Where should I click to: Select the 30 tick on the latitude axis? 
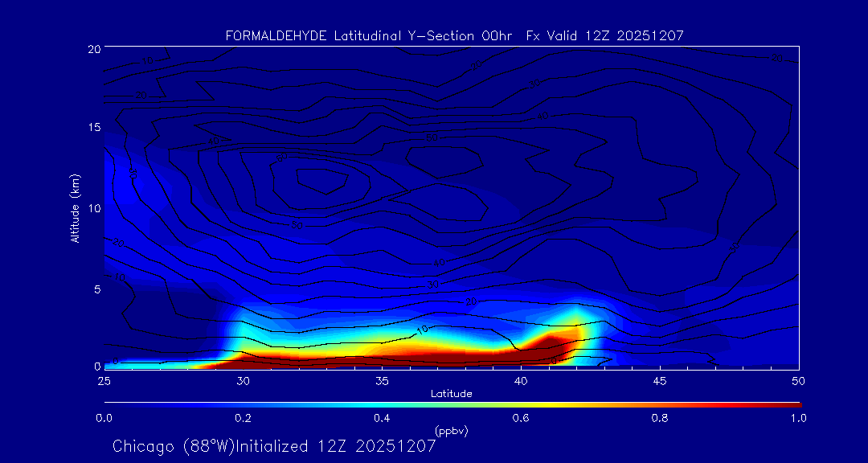tap(243, 380)
